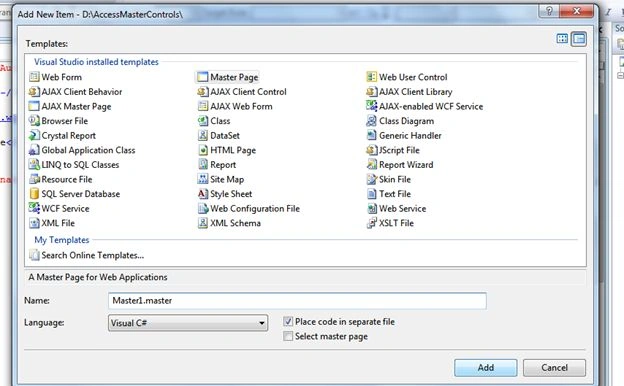Pick the XML Schema icon

click(203, 223)
